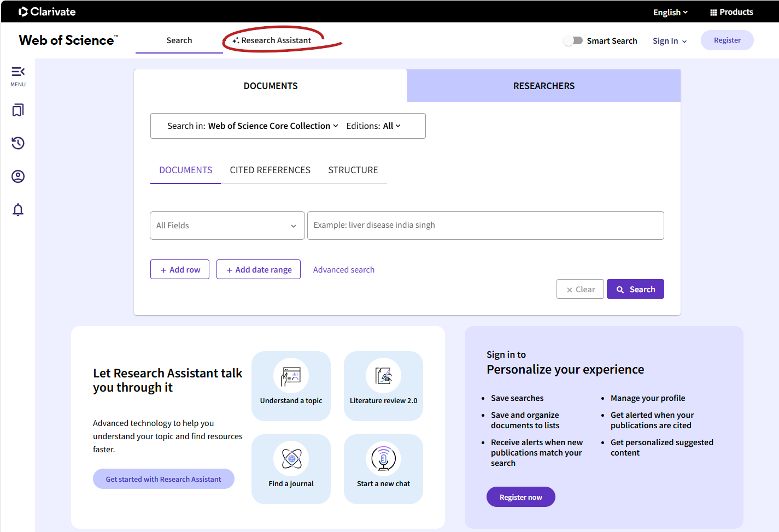Click 'Get personalized suggested content' text
The width and height of the screenshot is (779, 532).
click(x=662, y=447)
